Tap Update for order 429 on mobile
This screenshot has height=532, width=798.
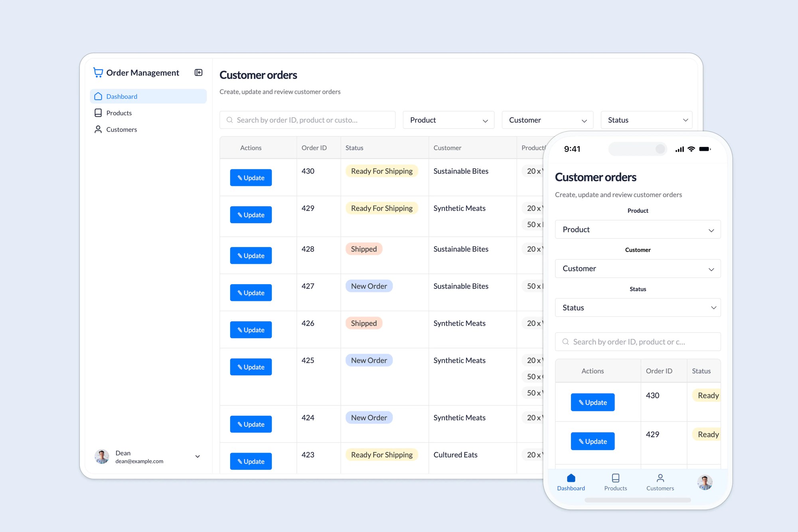[x=593, y=441]
